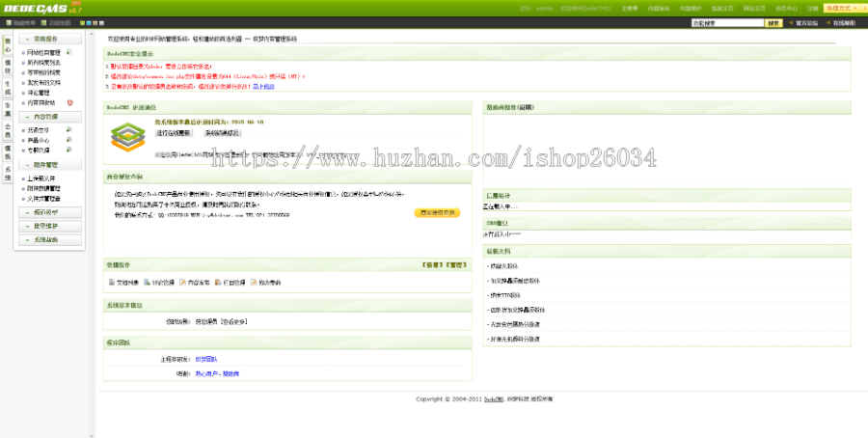The width and height of the screenshot is (868, 438).
Task: Click the 进行在线更新 button
Action: click(174, 133)
